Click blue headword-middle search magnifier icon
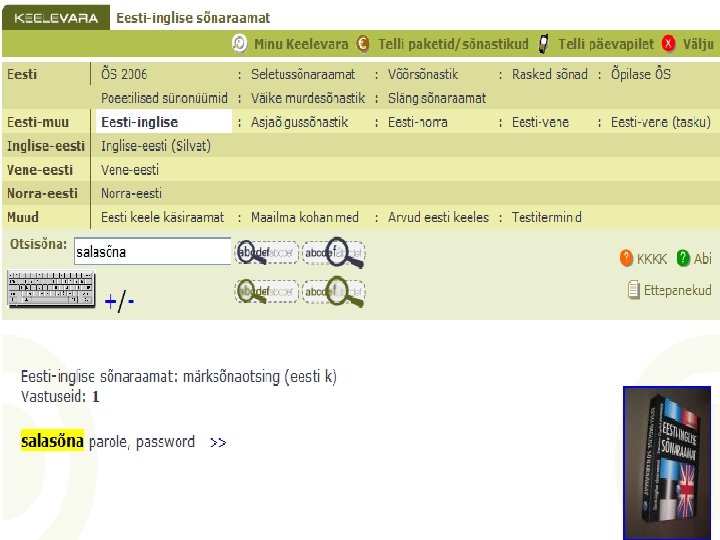This screenshot has width=720, height=540. pyautogui.click(x=334, y=252)
